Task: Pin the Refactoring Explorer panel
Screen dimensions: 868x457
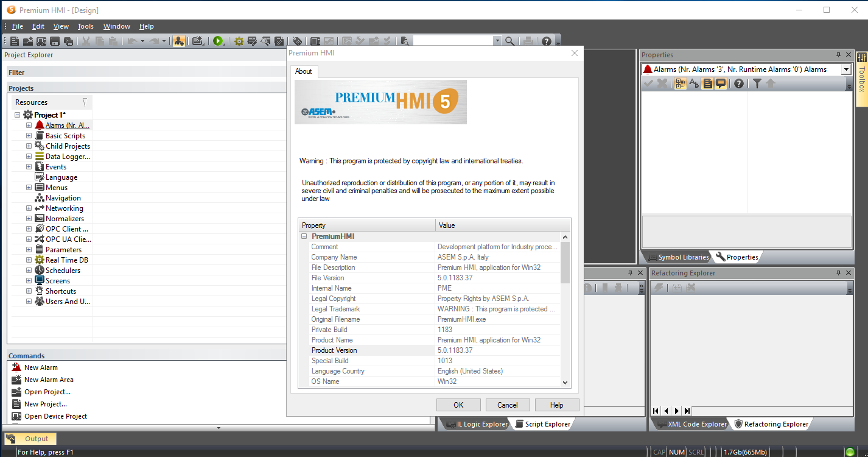Action: (838, 273)
